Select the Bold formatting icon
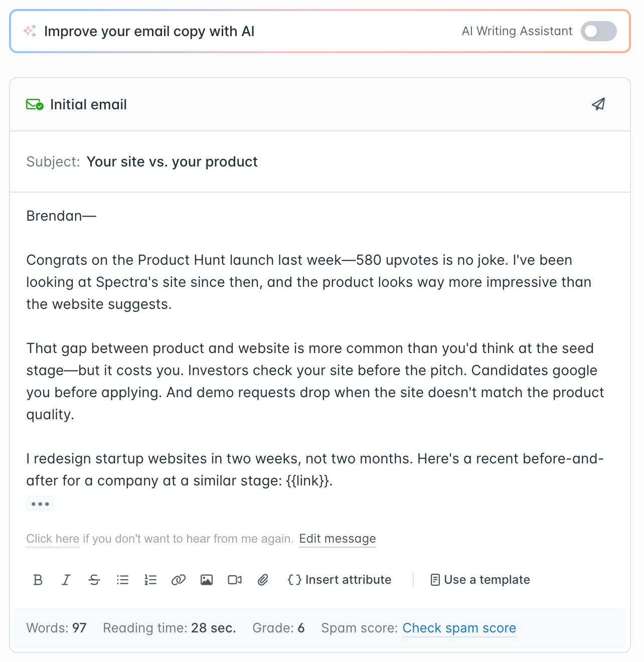The width and height of the screenshot is (644, 662). (38, 580)
